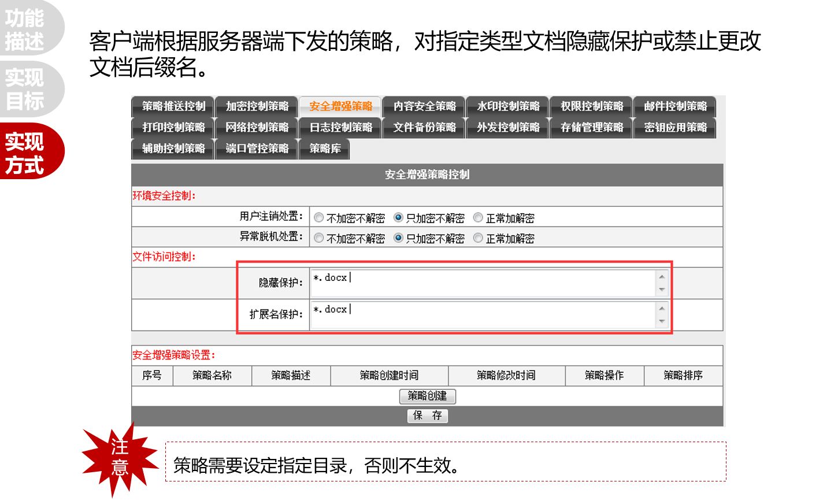Open the 水印控制策略 tab
This screenshot has height=504, width=827.
[508, 106]
